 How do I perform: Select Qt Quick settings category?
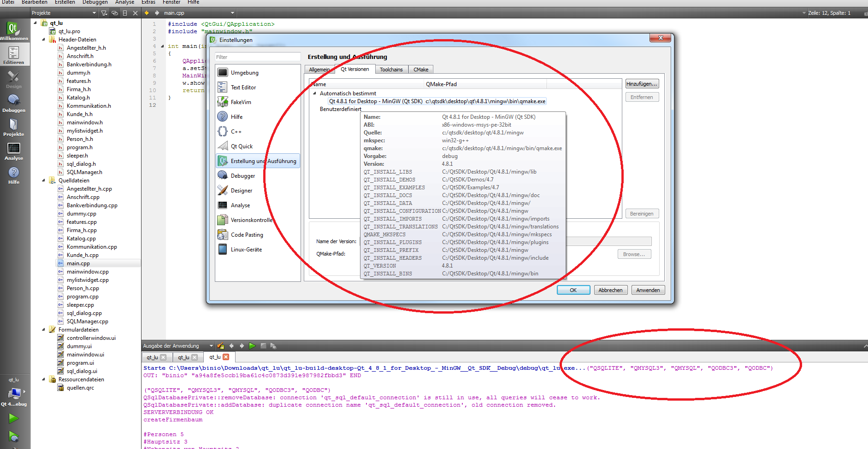pos(258,146)
